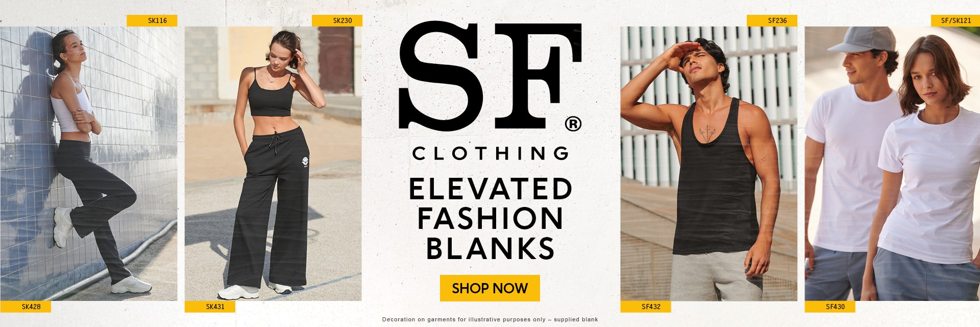Select photo of man in black tank top

(708, 163)
